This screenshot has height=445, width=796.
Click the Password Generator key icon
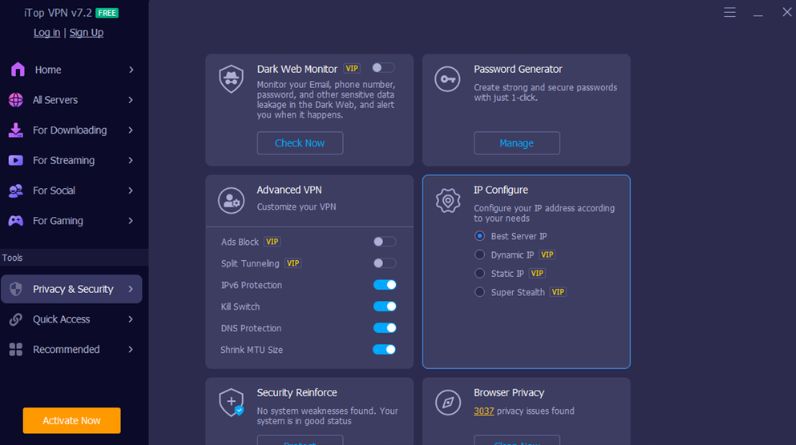[447, 79]
